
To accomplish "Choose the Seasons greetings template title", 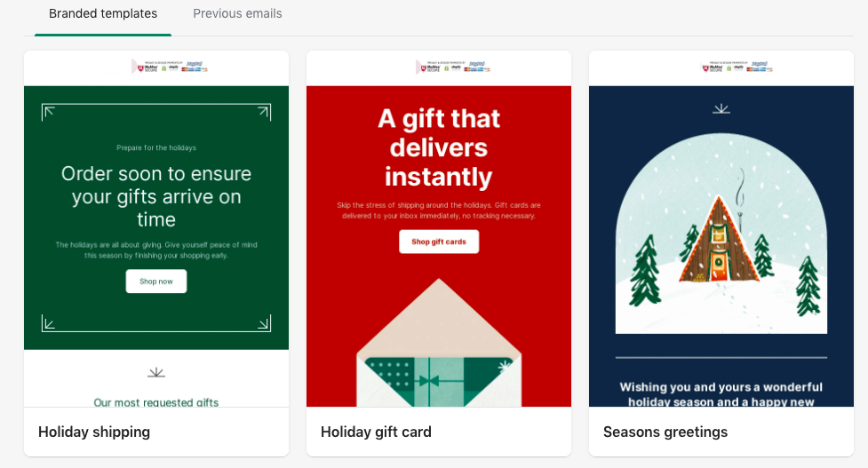I will 665,432.
